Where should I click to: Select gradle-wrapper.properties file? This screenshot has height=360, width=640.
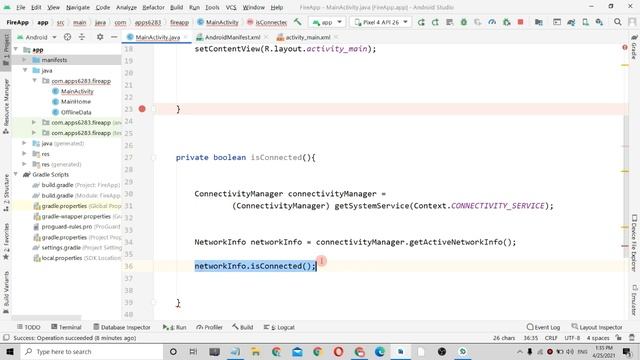(x=76, y=216)
